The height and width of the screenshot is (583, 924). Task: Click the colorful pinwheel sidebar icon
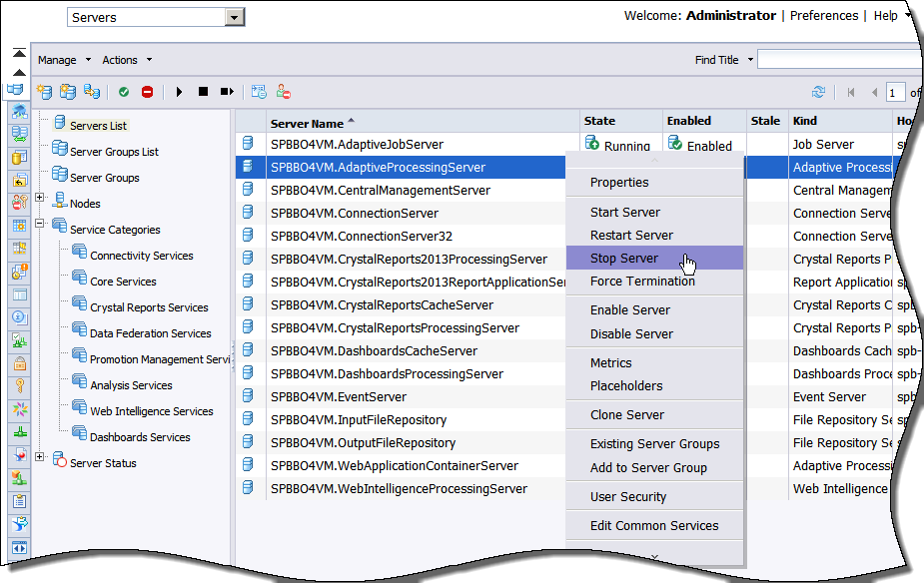(x=19, y=409)
